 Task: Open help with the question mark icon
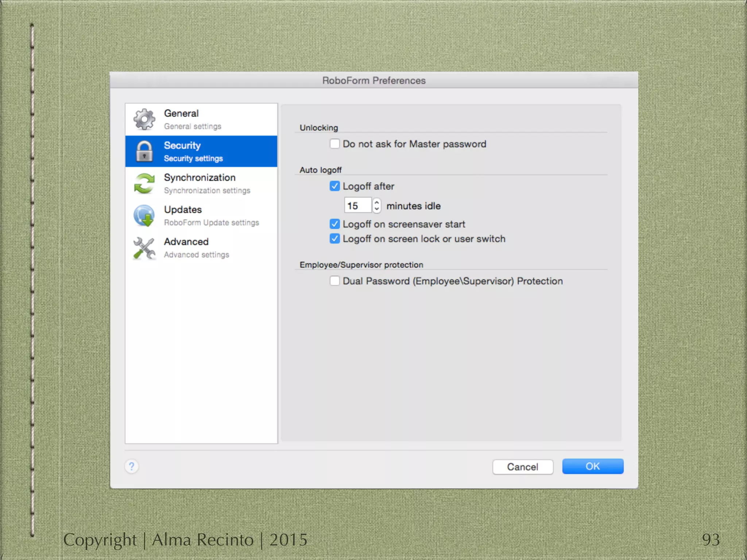pyautogui.click(x=132, y=466)
